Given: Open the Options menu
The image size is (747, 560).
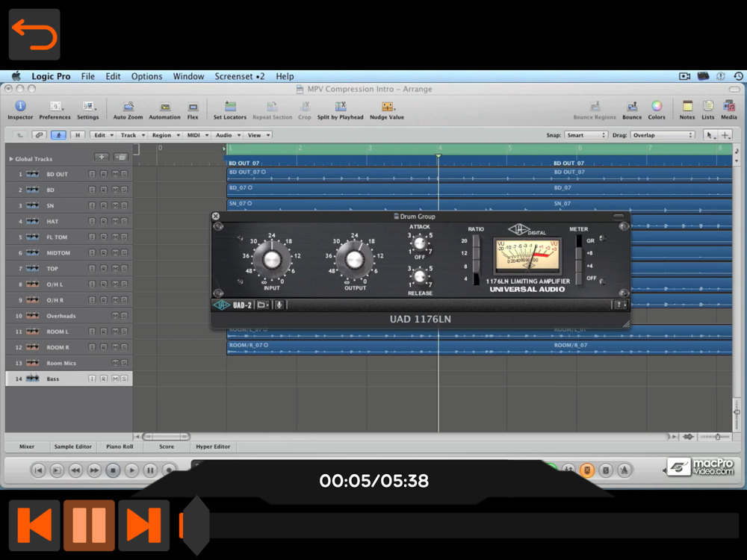Looking at the screenshot, I should 146,76.
